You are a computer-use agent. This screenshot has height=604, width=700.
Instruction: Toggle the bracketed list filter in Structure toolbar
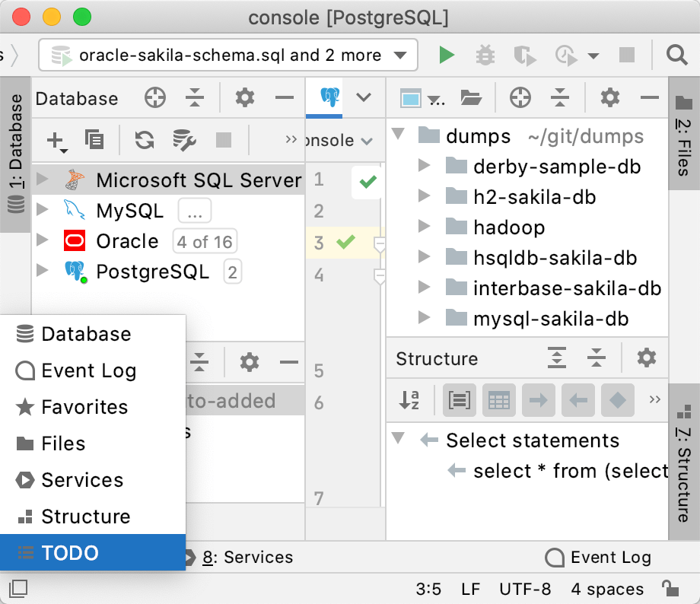point(460,400)
